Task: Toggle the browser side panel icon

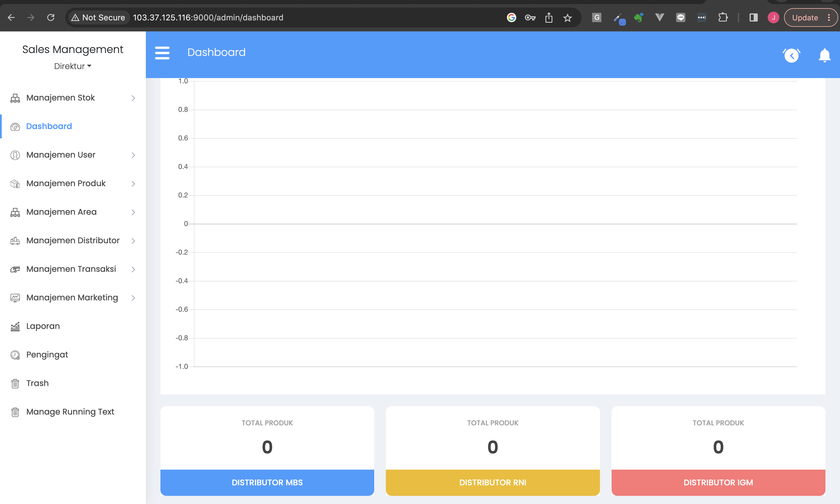Action: (753, 18)
